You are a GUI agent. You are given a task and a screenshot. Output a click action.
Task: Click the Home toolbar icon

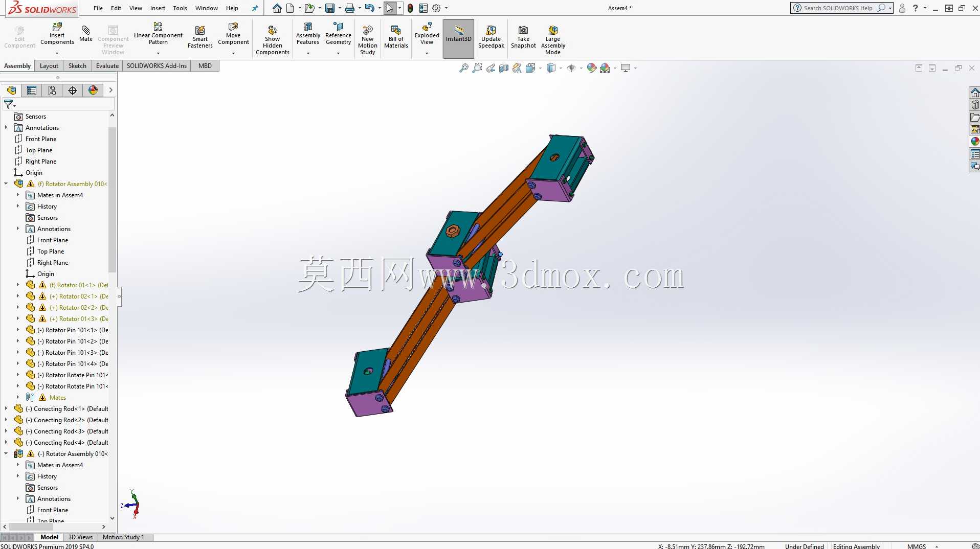(277, 8)
